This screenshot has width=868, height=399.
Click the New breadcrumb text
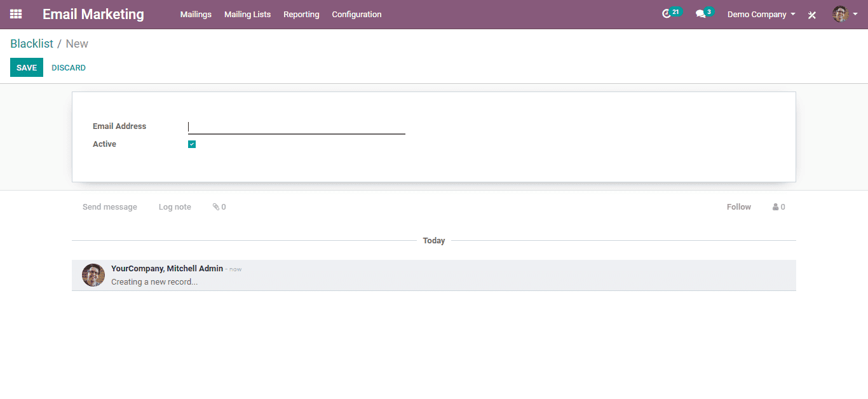(x=77, y=44)
